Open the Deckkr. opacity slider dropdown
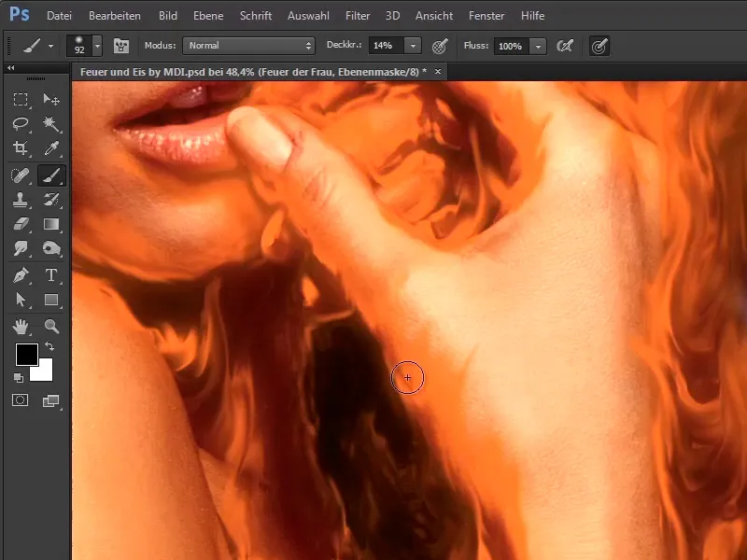This screenshot has height=560, width=747. click(413, 46)
